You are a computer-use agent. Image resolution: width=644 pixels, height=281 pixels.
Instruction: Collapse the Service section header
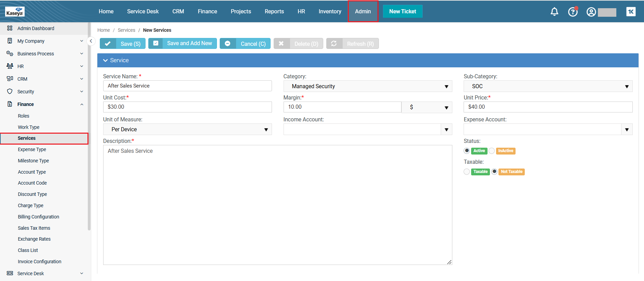(106, 61)
